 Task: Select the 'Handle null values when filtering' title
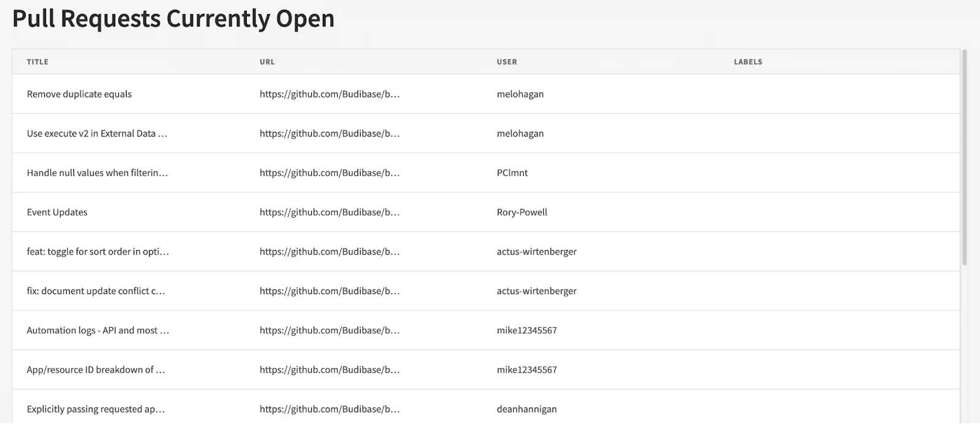click(97, 173)
